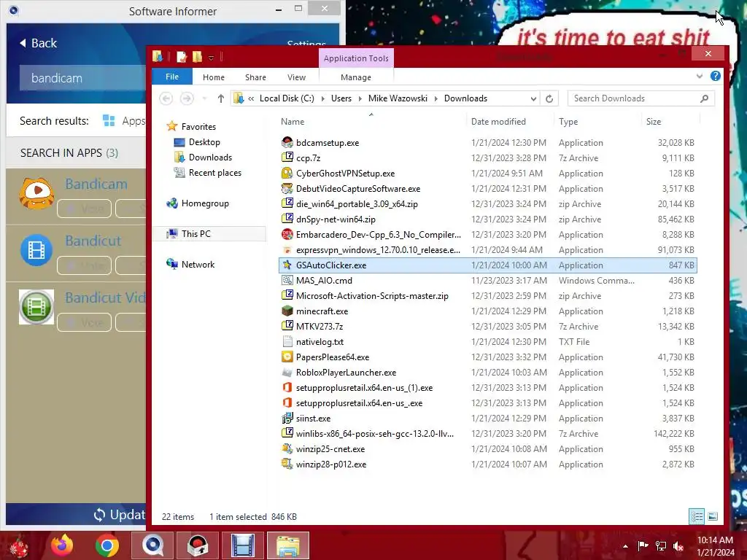Open Firefox from the taskbar

click(x=62, y=545)
